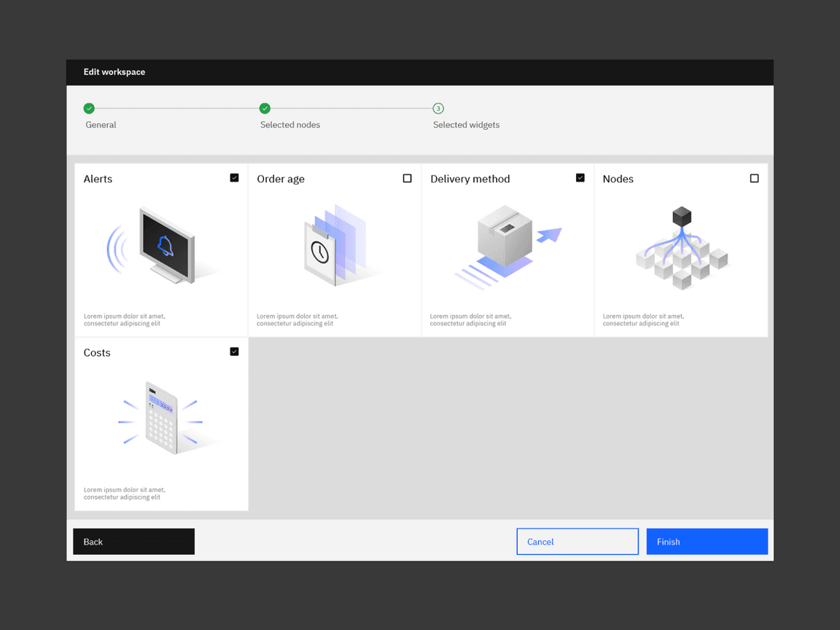Enable the Order age widget checkbox

(x=407, y=178)
